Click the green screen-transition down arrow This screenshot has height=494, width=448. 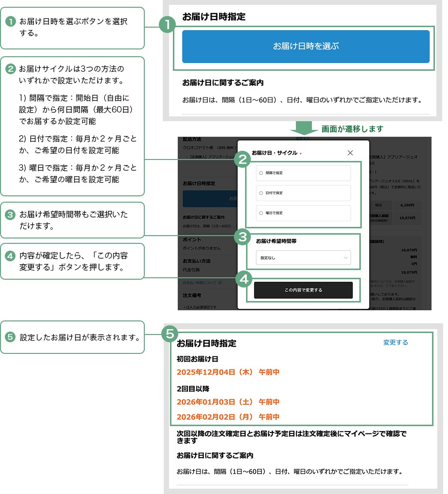click(x=303, y=128)
